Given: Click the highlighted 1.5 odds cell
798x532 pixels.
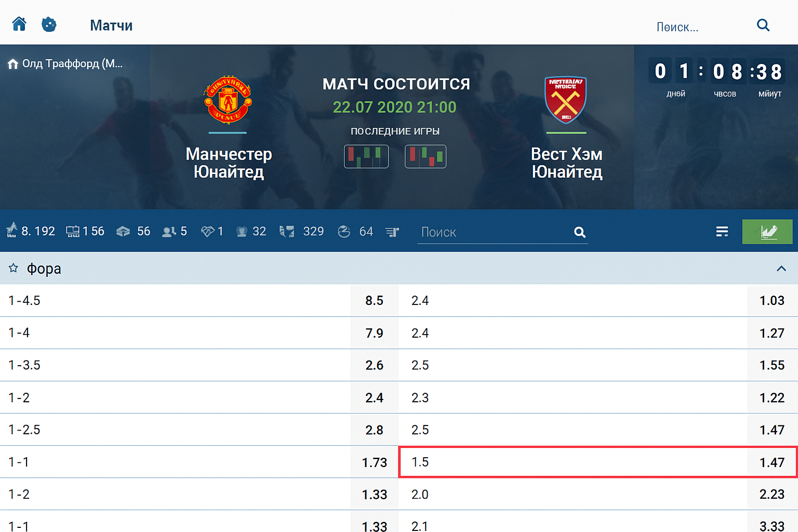Looking at the screenshot, I should coord(597,462).
